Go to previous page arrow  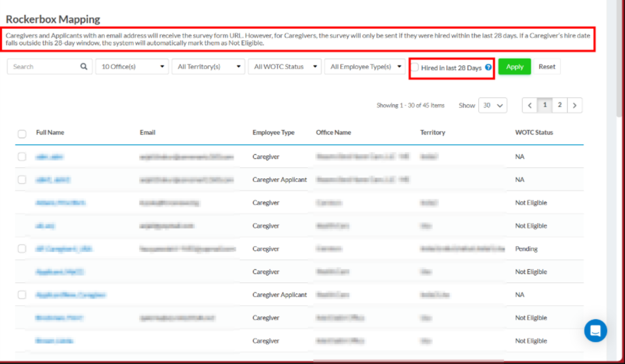[530, 105]
